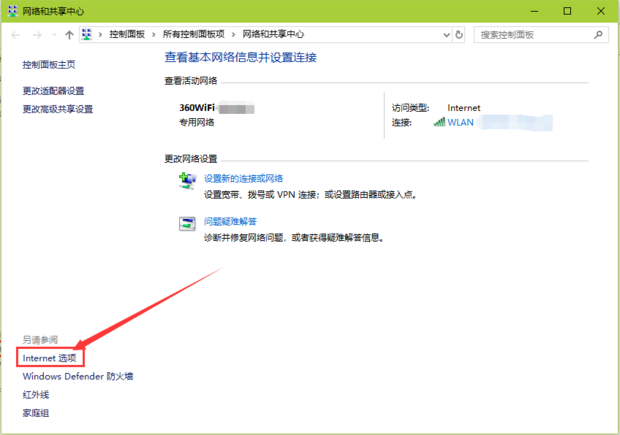The height and width of the screenshot is (435, 620).
Task: Click the Forward navigation arrow
Action: click(37, 34)
